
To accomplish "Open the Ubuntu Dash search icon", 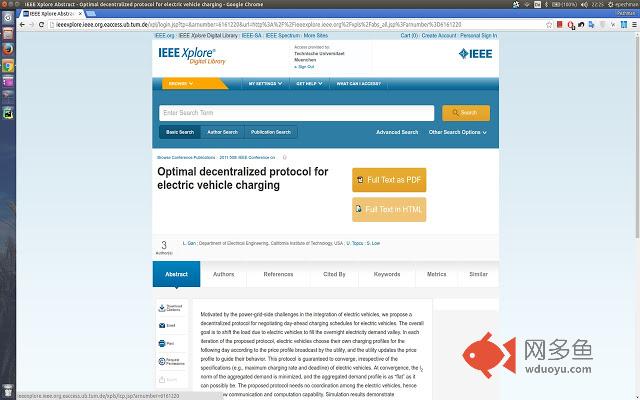I will point(8,18).
